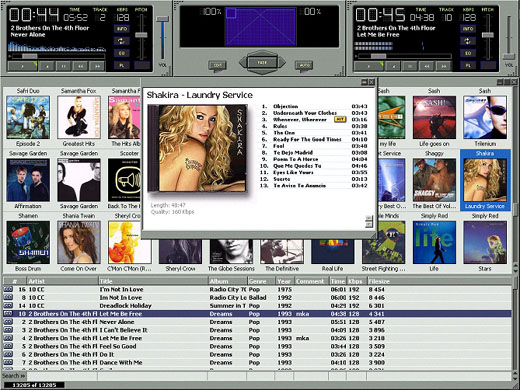520x390 pixels.
Task: Select the highlighted Shakira Laundry Service thumbnail
Action: (x=485, y=180)
